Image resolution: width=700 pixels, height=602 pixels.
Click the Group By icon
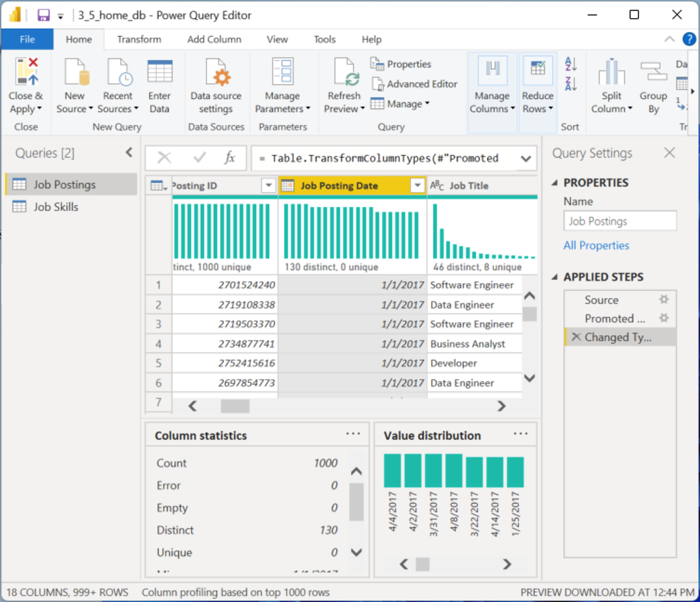653,71
